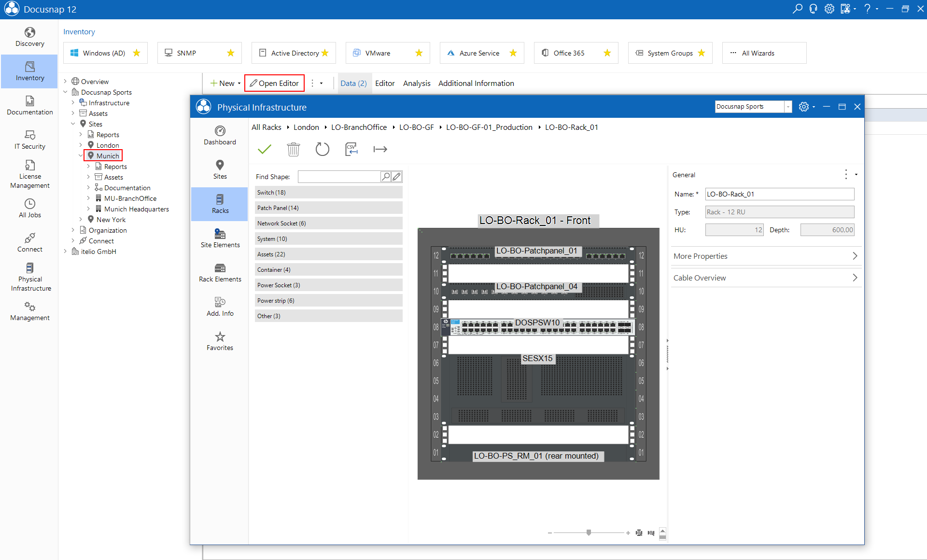Open Physical Infrastructure module in main sidebar

pos(29,277)
